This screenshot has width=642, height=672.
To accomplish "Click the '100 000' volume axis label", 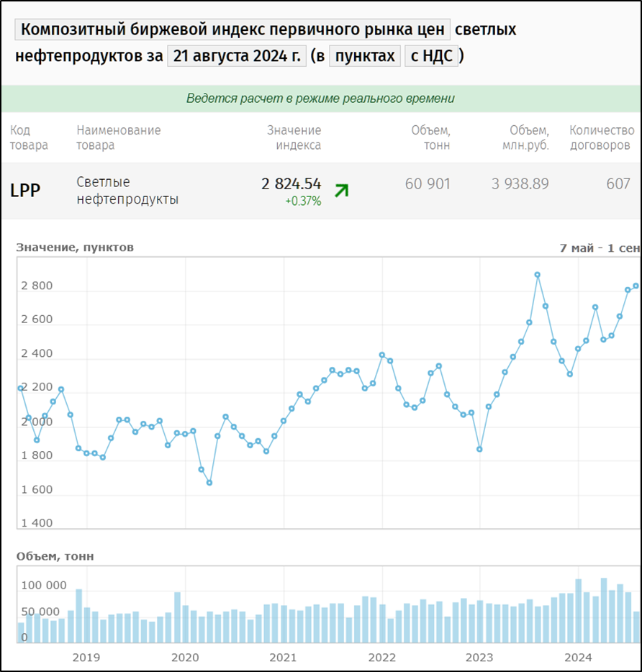I will tap(44, 586).
